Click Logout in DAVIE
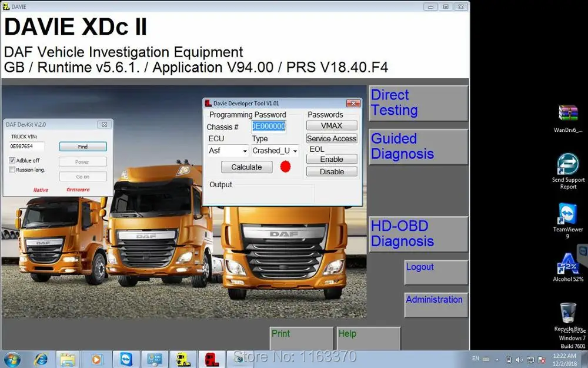Image resolution: width=588 pixels, height=368 pixels. point(436,272)
